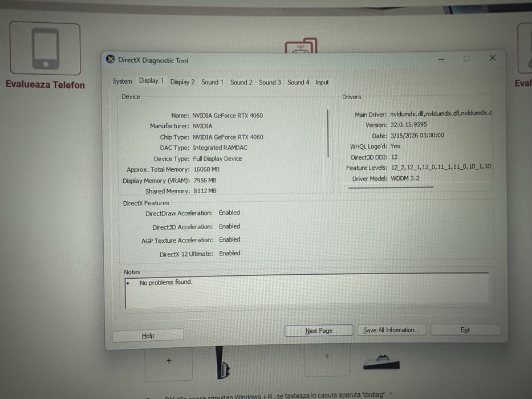Switch to the Display 2 tab
The width and height of the screenshot is (532, 399).
click(182, 82)
